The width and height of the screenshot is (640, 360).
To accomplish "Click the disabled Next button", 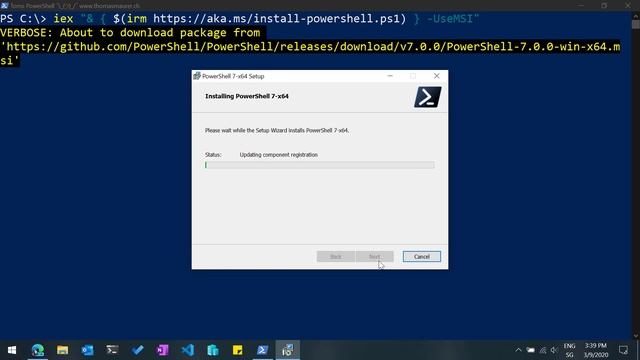I will pyautogui.click(x=374, y=256).
